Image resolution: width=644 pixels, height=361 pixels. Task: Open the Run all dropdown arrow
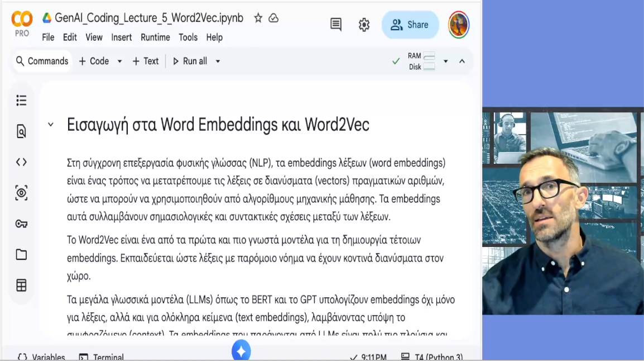[x=218, y=61]
